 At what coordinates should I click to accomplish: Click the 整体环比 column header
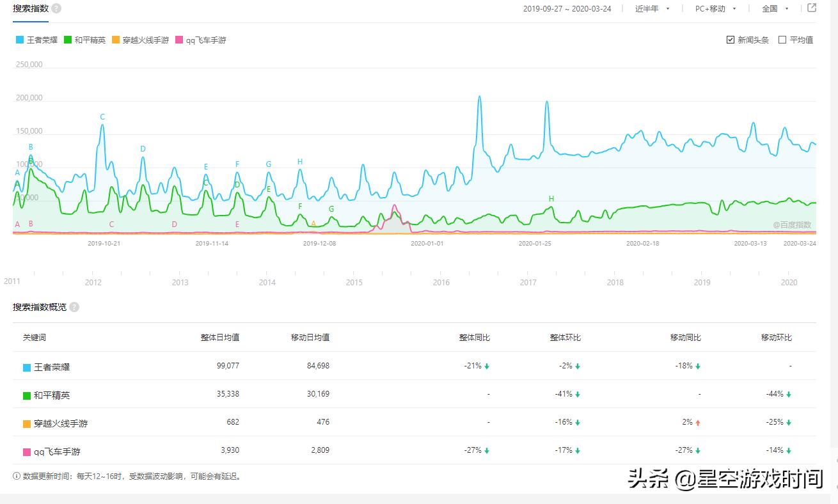(x=565, y=337)
